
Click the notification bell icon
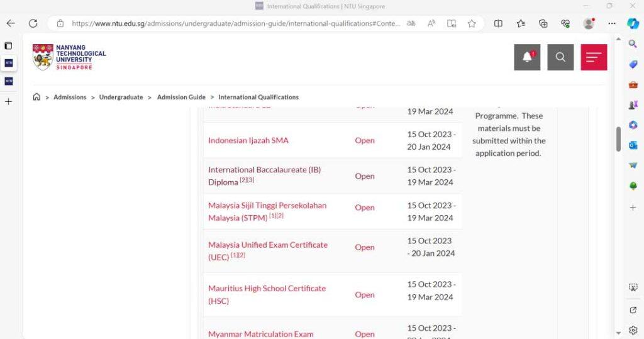click(x=527, y=57)
